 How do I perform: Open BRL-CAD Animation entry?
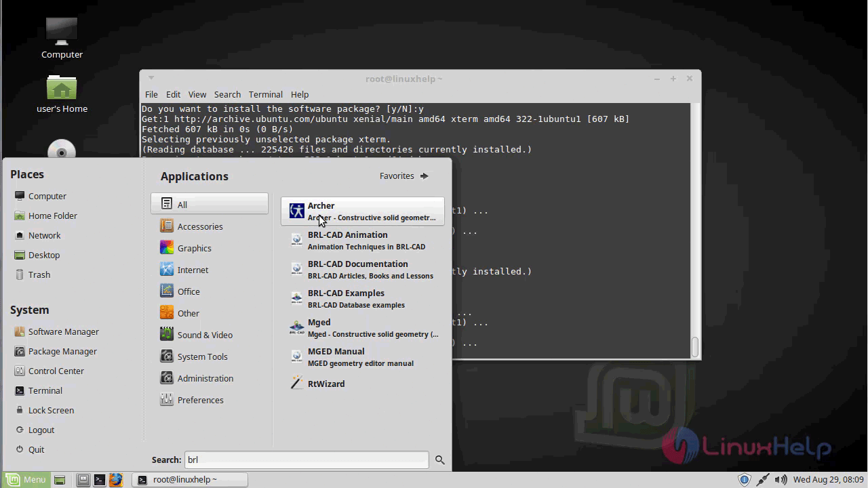pyautogui.click(x=362, y=241)
